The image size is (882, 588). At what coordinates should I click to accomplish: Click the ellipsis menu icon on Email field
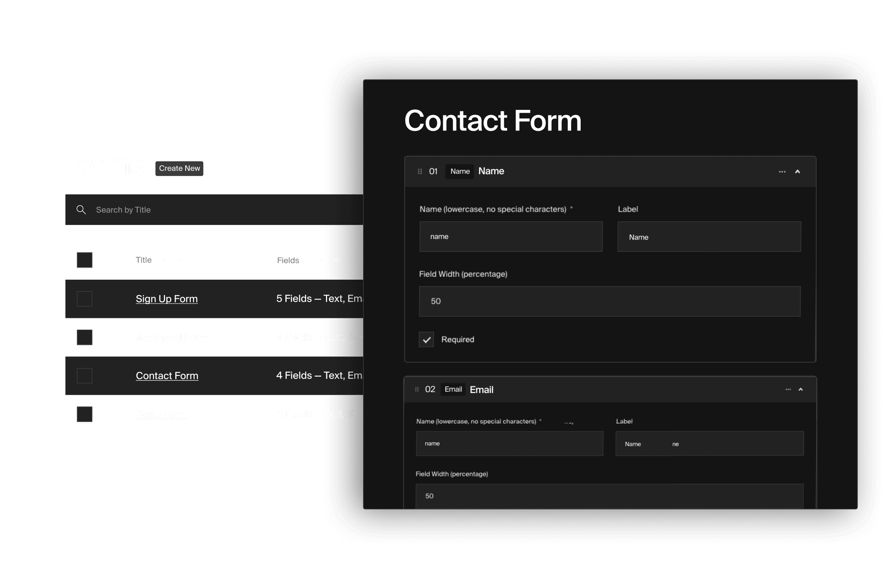point(788,390)
